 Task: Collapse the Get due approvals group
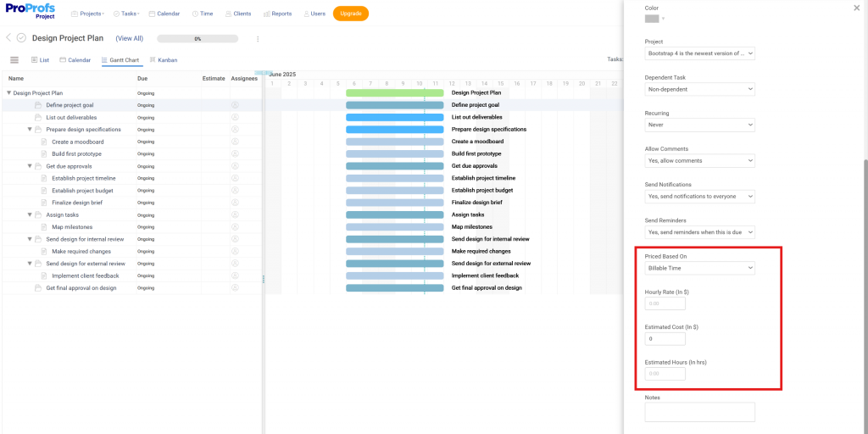(30, 165)
